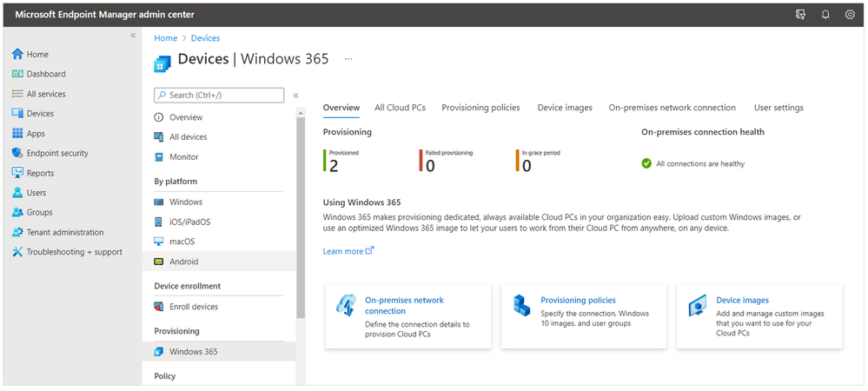This screenshot has width=868, height=391.
Task: Open the User settings tab
Action: click(779, 108)
